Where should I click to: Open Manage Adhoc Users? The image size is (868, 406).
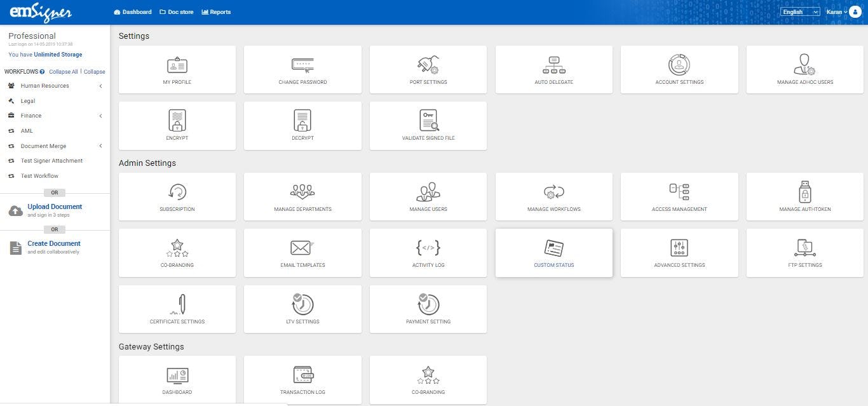(x=804, y=69)
